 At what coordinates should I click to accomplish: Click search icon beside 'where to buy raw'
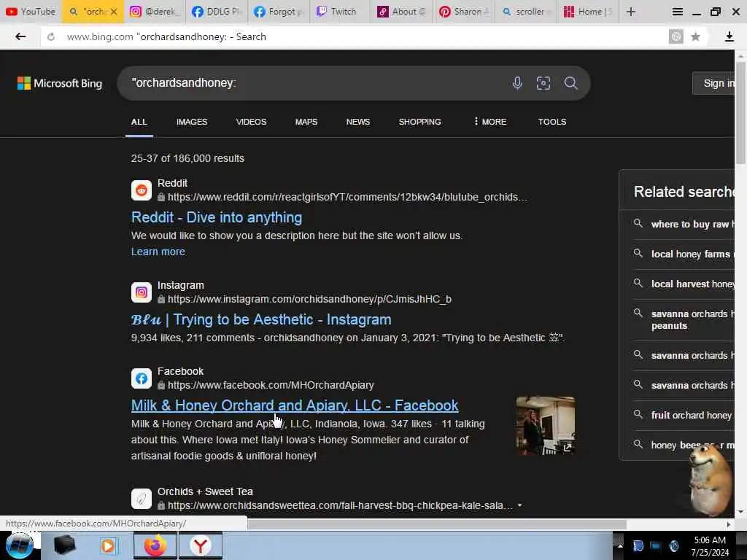pyautogui.click(x=638, y=223)
